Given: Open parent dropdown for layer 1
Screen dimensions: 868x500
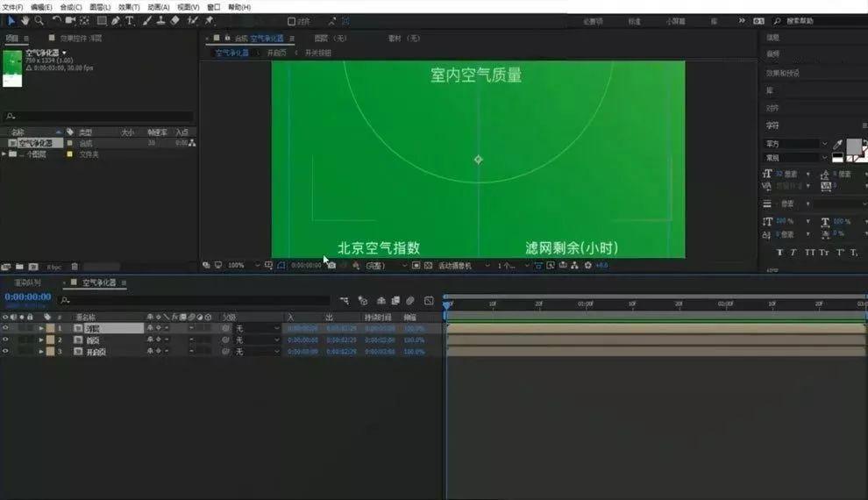Looking at the screenshot, I should click(x=258, y=328).
